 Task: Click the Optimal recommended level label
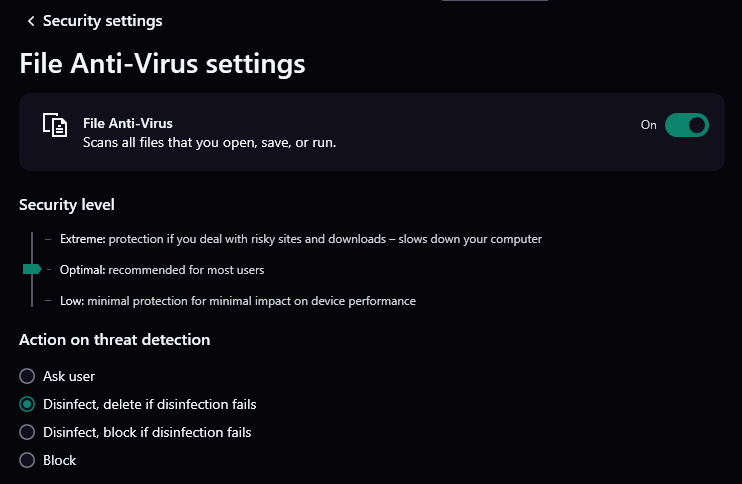162,269
